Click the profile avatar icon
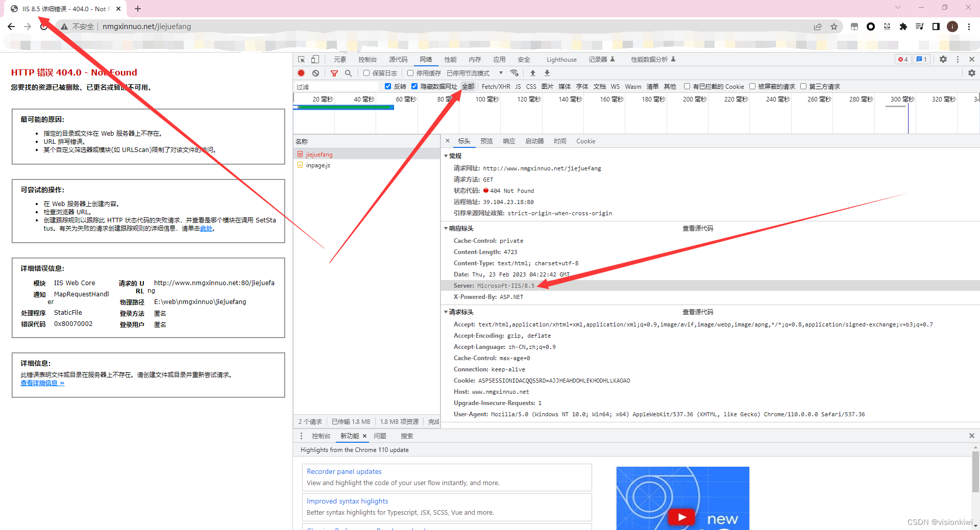 point(952,27)
